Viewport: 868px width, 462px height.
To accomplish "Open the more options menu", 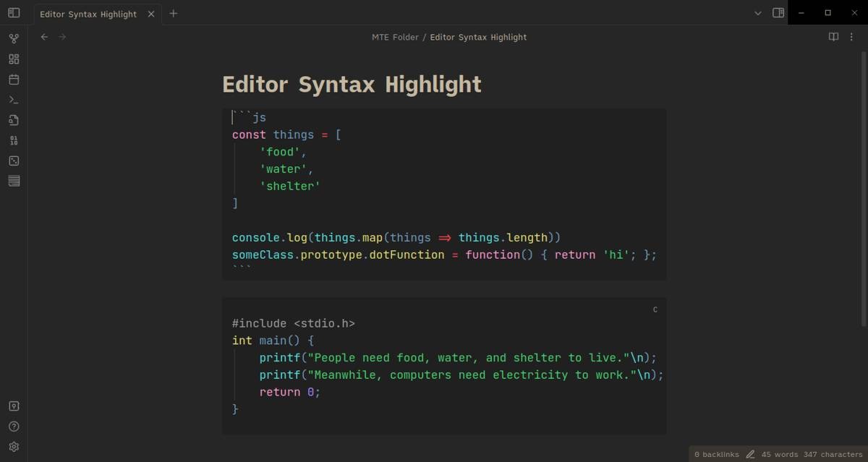I will pos(851,37).
